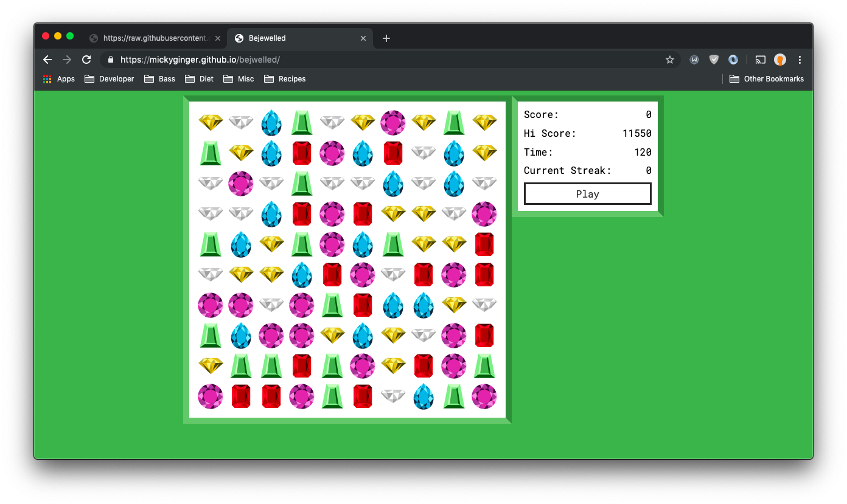
Task: Select the only white diamond in the bottom row
Action: (393, 396)
